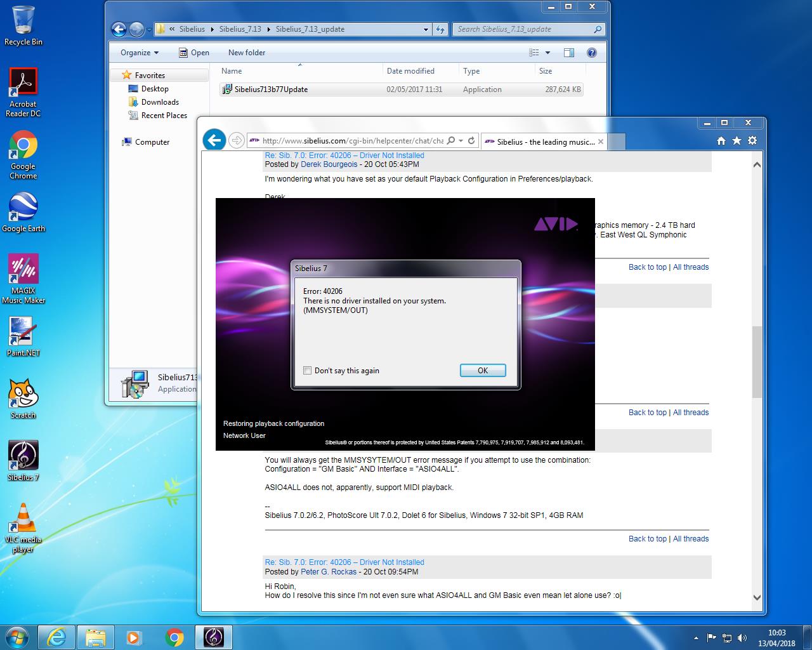Click Sibelius_7.13 breadcrumb in address bar
The width and height of the screenshot is (812, 650).
click(x=240, y=29)
